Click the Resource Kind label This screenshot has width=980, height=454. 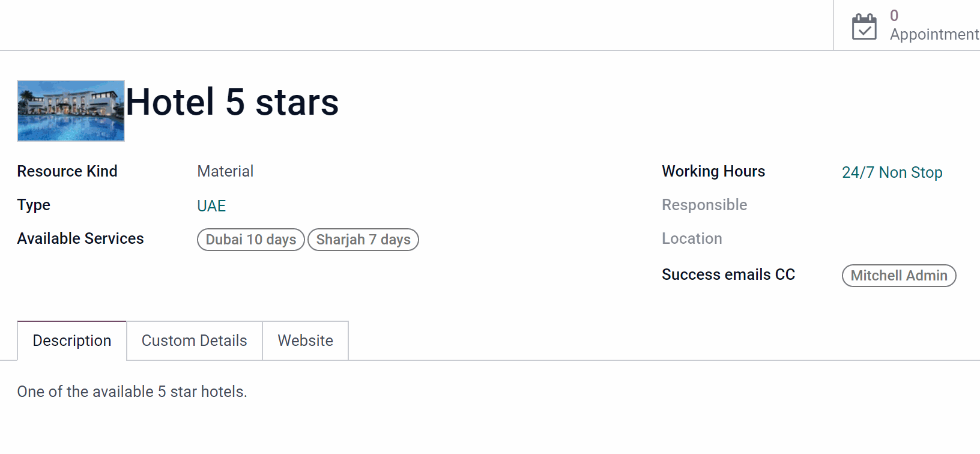(x=67, y=171)
